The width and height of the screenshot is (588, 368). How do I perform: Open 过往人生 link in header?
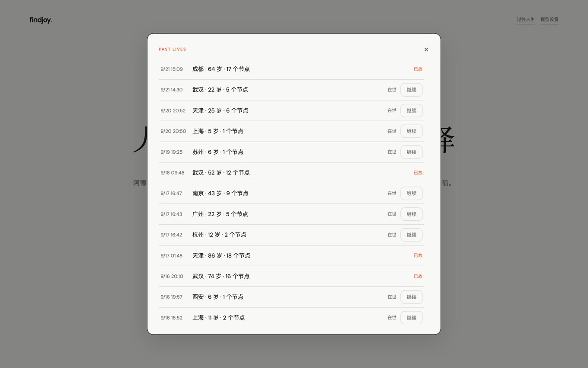point(526,19)
